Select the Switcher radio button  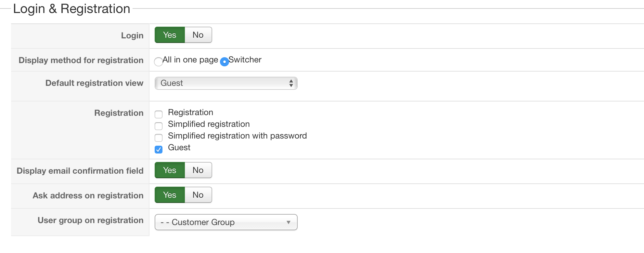coord(225,61)
